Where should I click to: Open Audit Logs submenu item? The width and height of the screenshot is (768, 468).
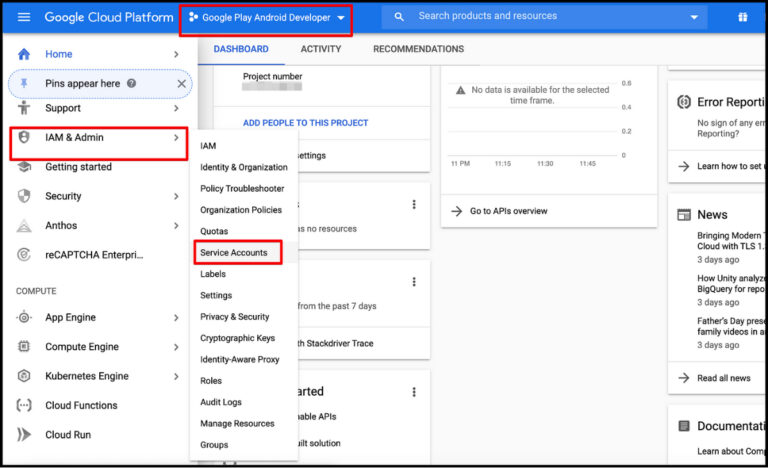221,402
